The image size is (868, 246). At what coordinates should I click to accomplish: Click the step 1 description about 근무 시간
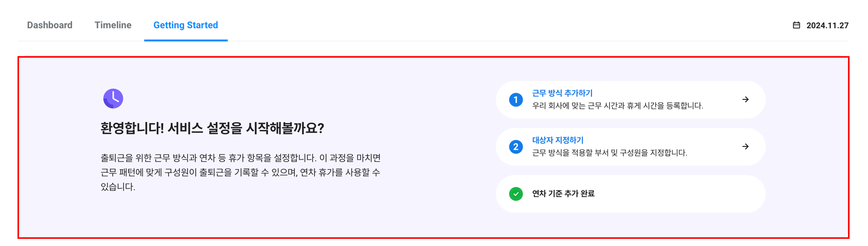pos(617,106)
